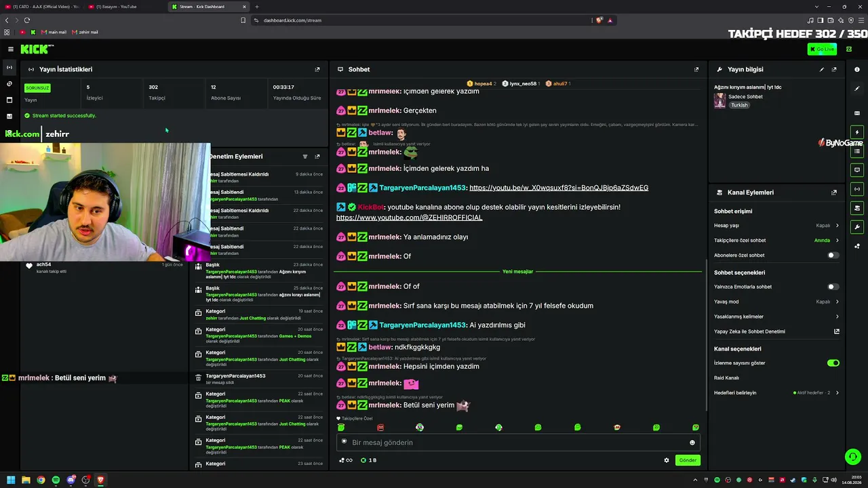Image resolution: width=868 pixels, height=488 pixels.
Task: Open a new browser tab
Action: click(x=257, y=7)
